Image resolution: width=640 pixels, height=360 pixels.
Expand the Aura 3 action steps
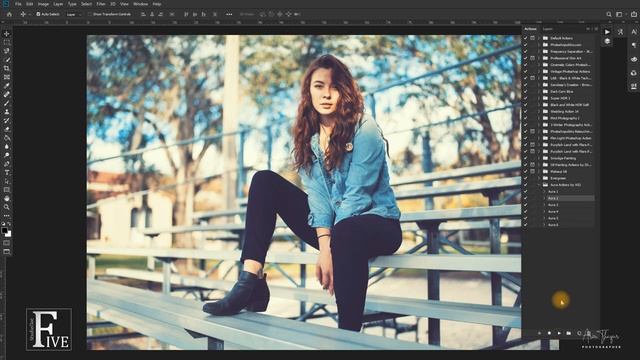tap(544, 205)
